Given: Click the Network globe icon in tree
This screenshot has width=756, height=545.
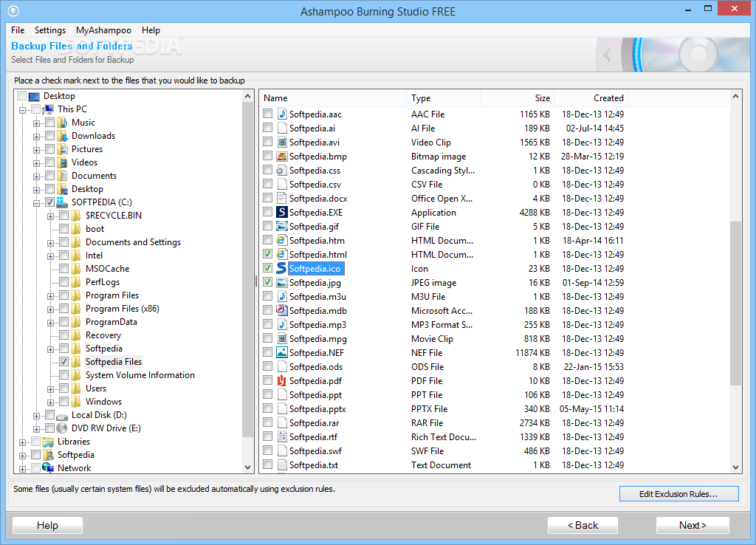Looking at the screenshot, I should coord(48,467).
